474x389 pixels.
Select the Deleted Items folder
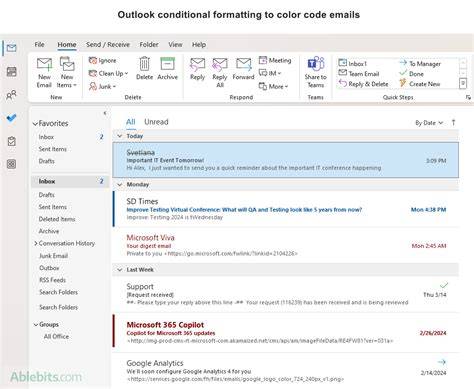[57, 219]
